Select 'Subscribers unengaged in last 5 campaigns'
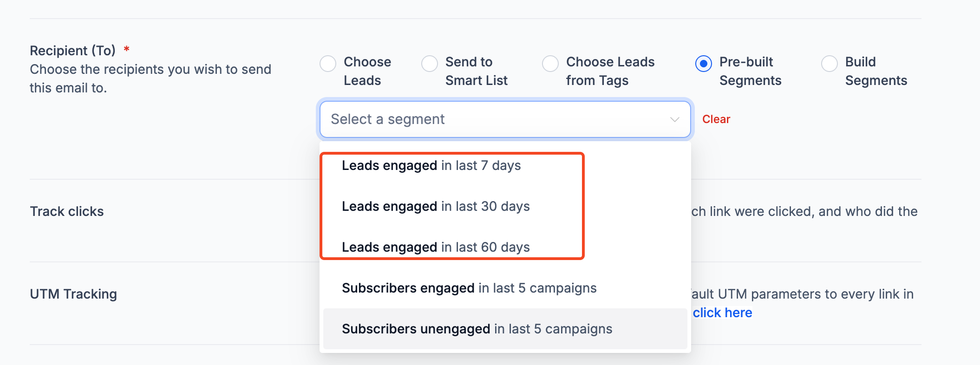 click(x=477, y=329)
